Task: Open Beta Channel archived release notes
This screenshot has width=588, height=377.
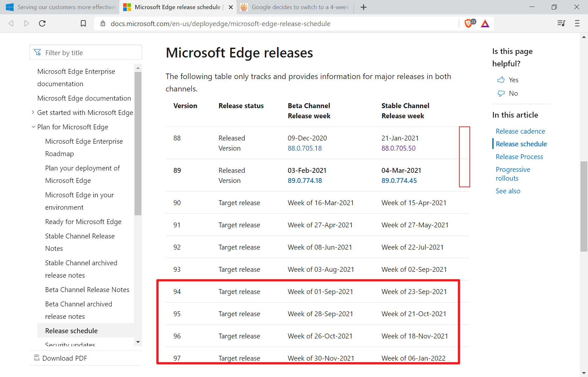Action: point(78,310)
